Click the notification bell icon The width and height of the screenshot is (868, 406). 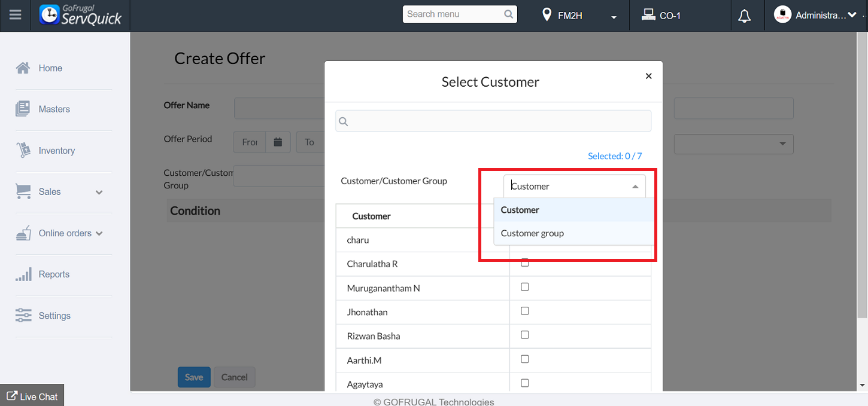tap(744, 16)
